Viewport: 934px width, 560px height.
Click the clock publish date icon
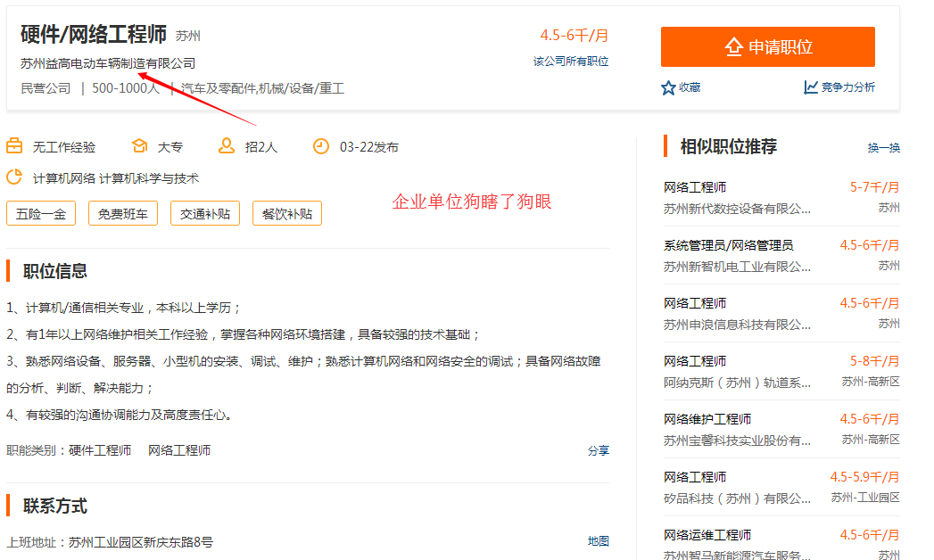321,146
